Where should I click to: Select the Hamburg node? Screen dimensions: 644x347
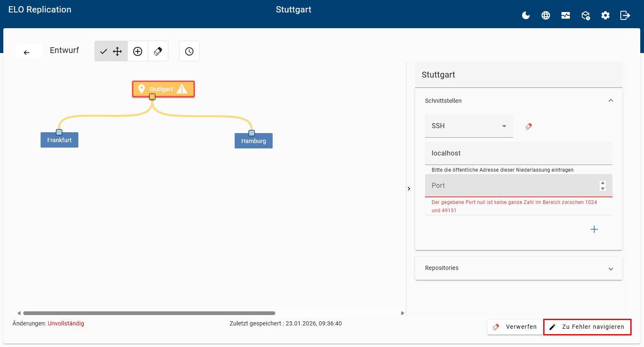(x=254, y=141)
